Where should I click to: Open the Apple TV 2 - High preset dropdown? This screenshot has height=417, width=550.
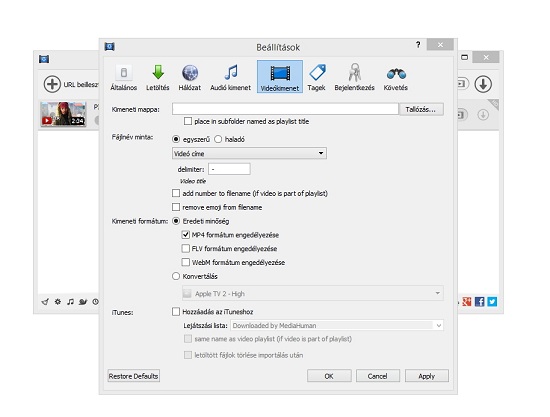tap(313, 293)
